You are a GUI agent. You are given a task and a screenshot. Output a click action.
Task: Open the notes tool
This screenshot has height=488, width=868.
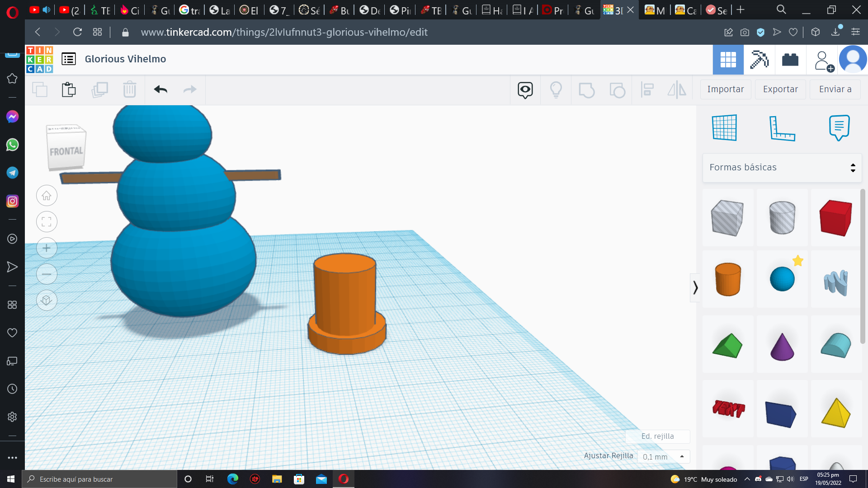pyautogui.click(x=839, y=128)
